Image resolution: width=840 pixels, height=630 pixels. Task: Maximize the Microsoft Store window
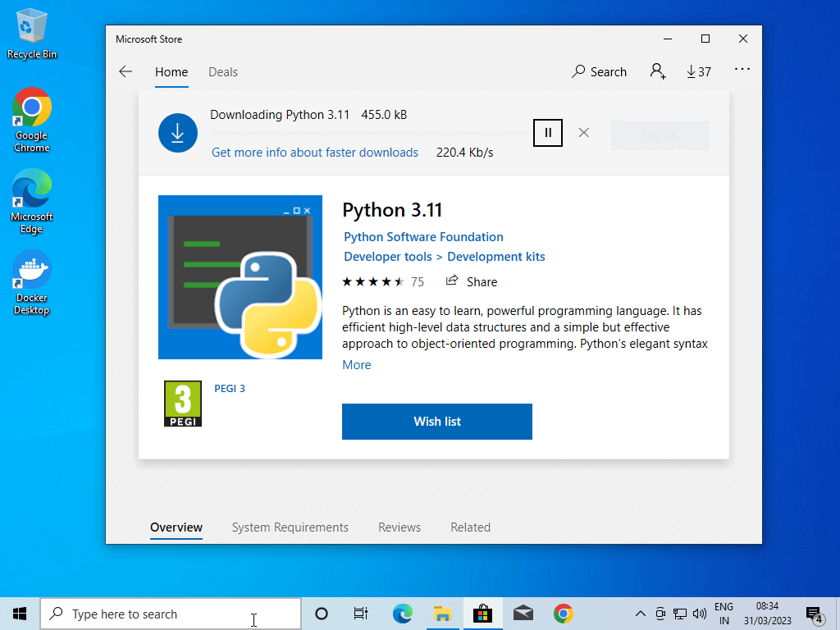[705, 39]
